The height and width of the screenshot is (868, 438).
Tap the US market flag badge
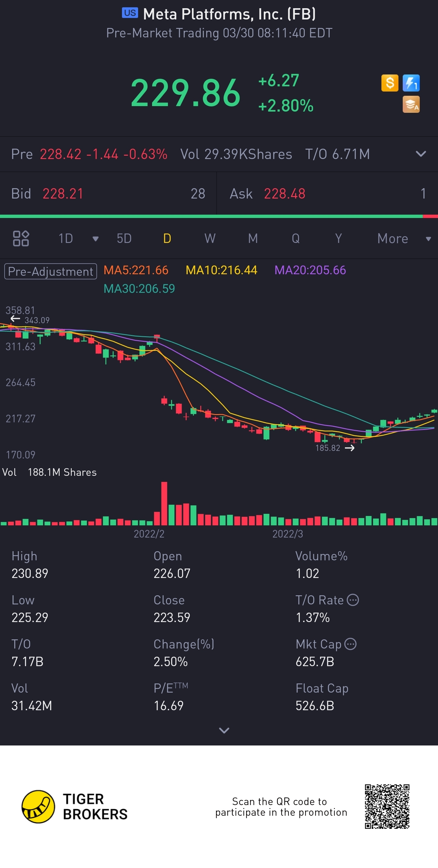pyautogui.click(x=130, y=13)
